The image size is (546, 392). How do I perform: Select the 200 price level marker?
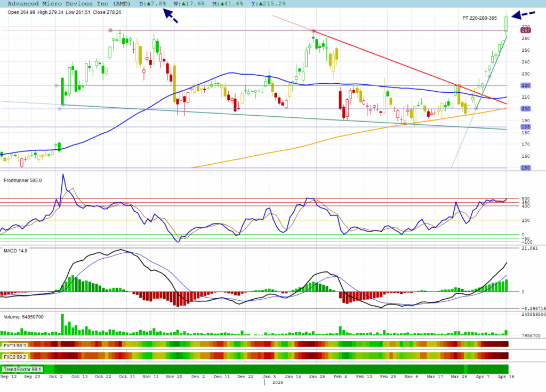[525, 109]
